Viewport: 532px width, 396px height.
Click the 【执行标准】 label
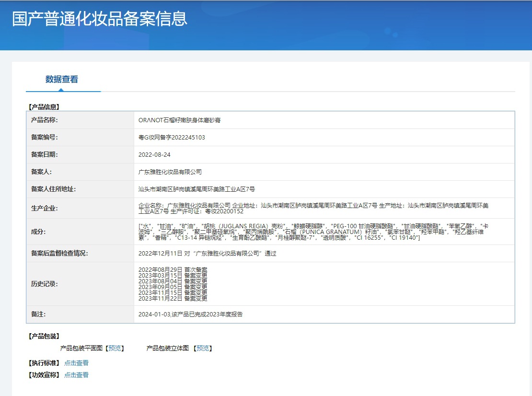tap(44, 363)
